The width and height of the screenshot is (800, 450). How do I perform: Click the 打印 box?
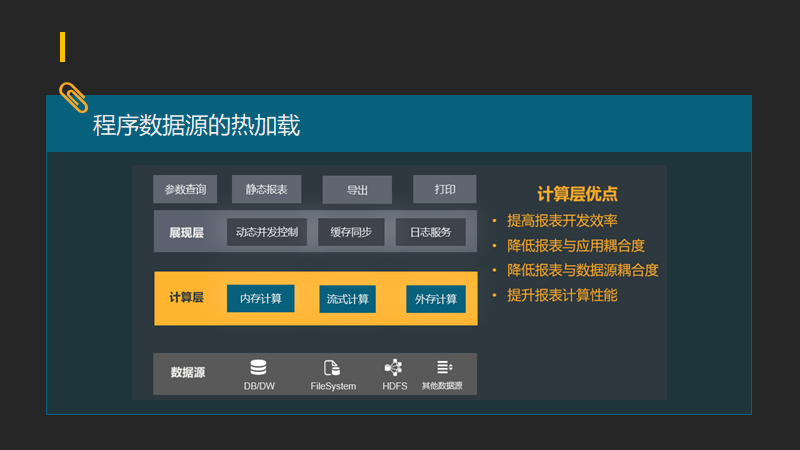pyautogui.click(x=444, y=189)
